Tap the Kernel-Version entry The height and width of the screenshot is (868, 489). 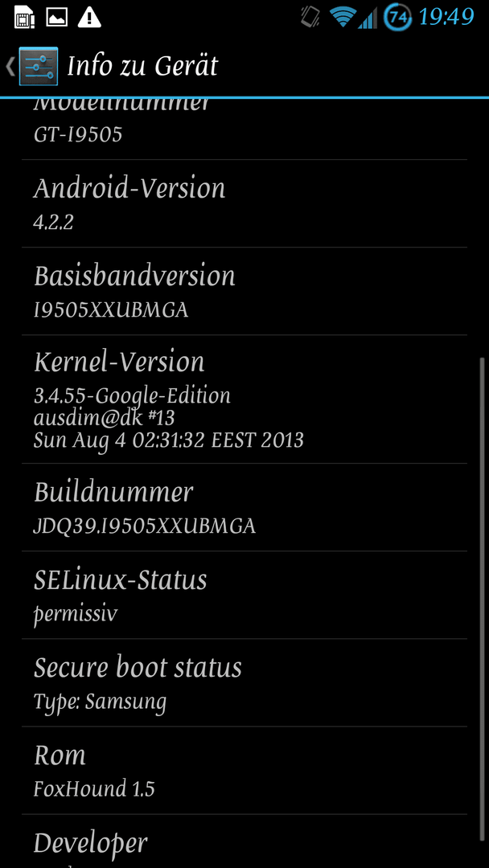(244, 399)
